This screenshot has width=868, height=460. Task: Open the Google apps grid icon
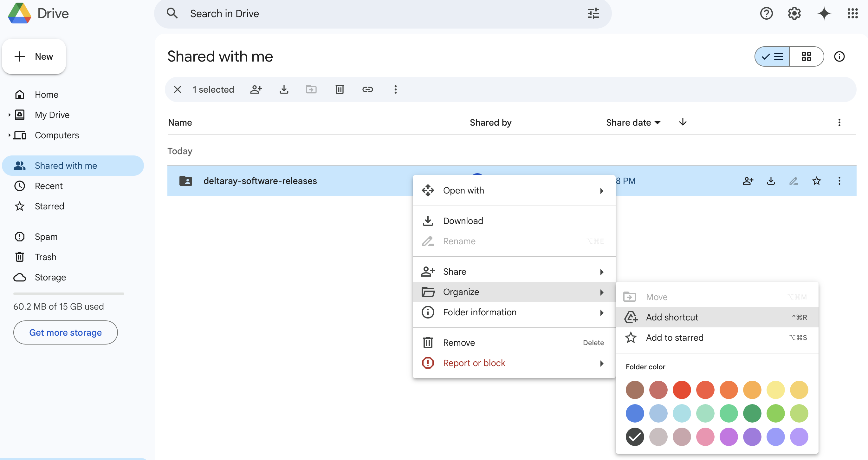(x=852, y=14)
